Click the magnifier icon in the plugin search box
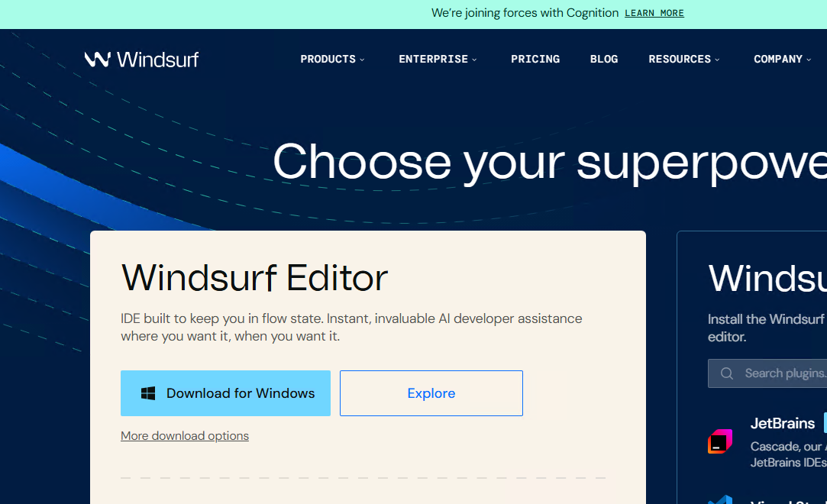The image size is (827, 504). (x=727, y=373)
